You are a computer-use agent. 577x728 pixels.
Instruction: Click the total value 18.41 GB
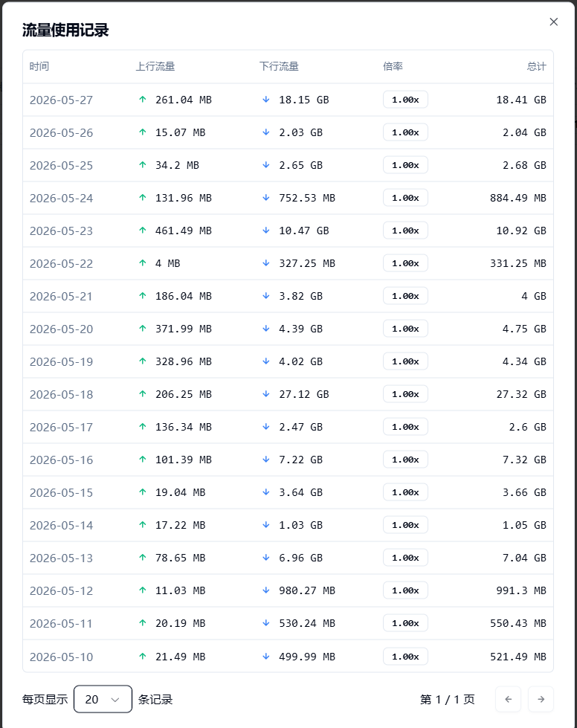(x=520, y=100)
